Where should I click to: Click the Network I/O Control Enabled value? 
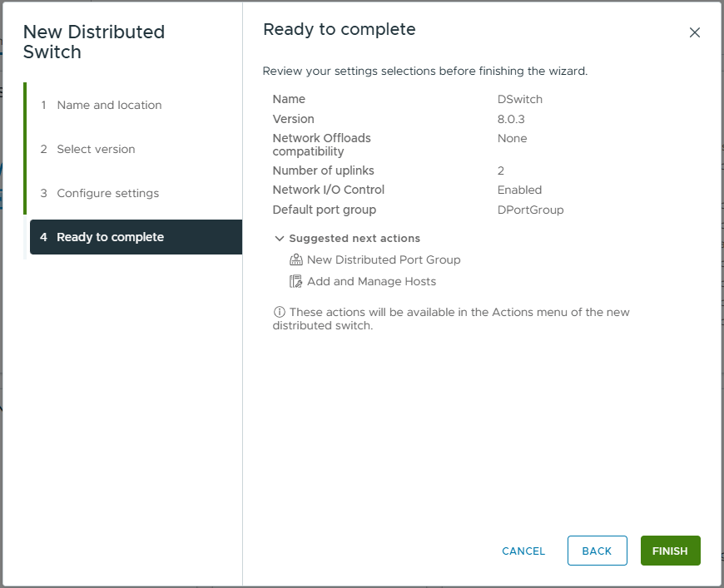pyautogui.click(x=519, y=190)
